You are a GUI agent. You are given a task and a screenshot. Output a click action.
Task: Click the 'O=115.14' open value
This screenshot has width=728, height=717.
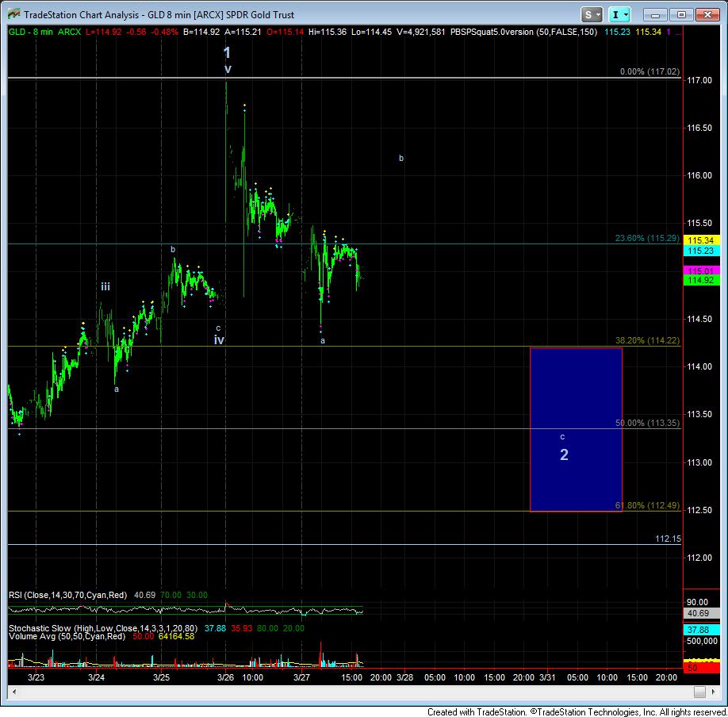click(285, 32)
